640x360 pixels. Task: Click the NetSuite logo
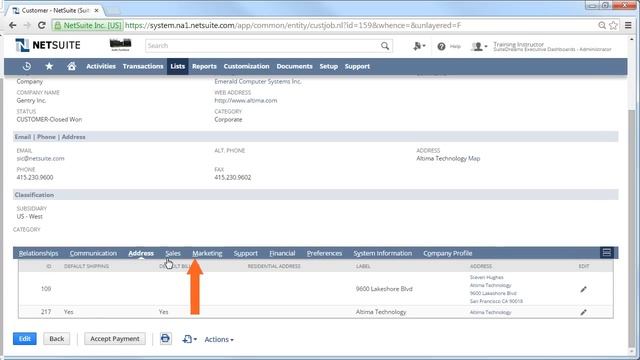(48, 45)
